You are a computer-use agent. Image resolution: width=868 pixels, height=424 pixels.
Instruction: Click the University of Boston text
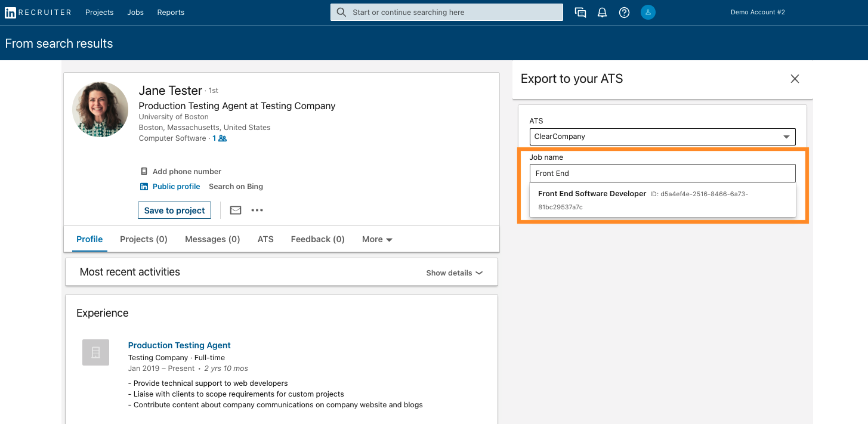pyautogui.click(x=174, y=117)
